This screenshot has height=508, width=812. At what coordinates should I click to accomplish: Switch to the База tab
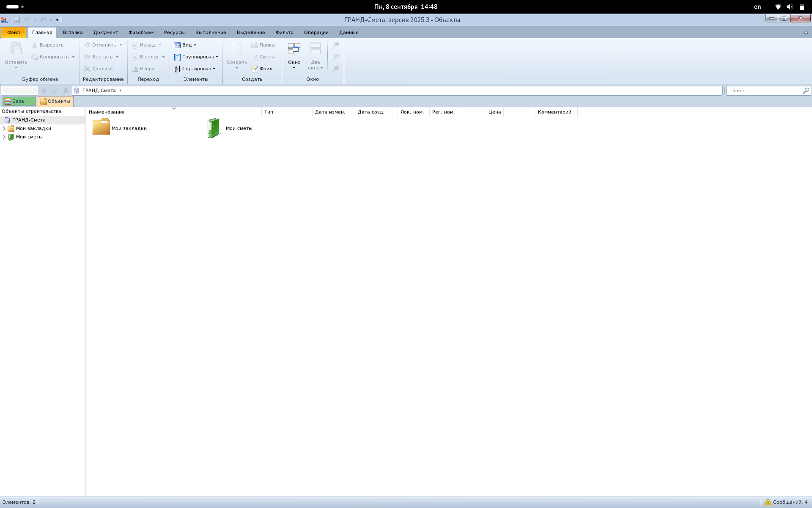tap(19, 101)
